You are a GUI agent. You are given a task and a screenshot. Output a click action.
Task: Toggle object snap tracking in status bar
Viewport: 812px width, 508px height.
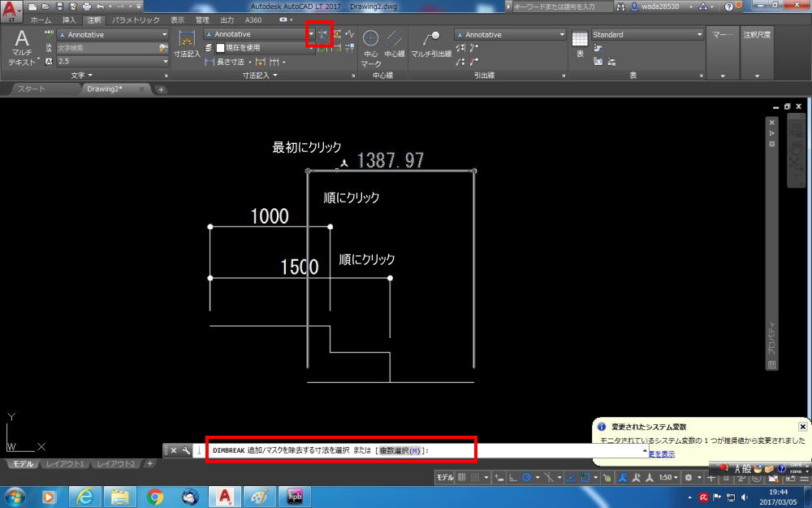(x=571, y=477)
